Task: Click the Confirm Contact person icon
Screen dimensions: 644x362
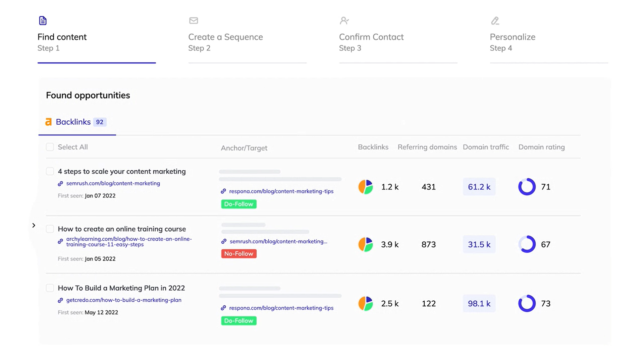Action: tap(344, 21)
